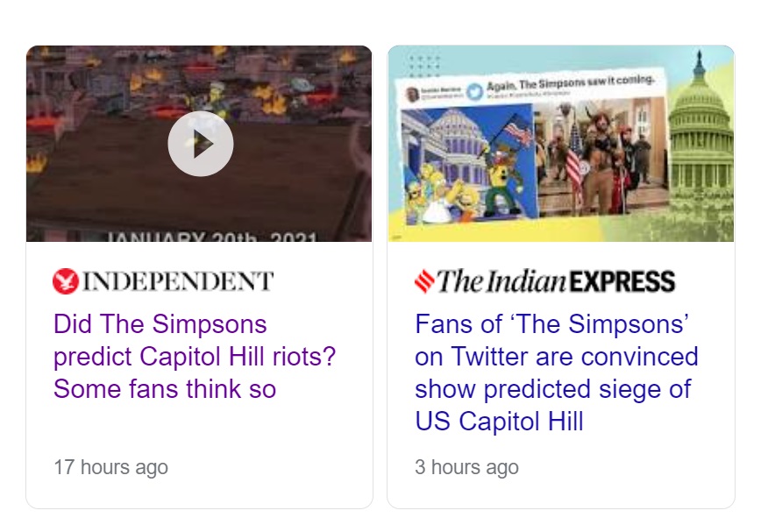Click the tweet author's profile avatar
The width and height of the screenshot is (775, 532).
tap(412, 94)
